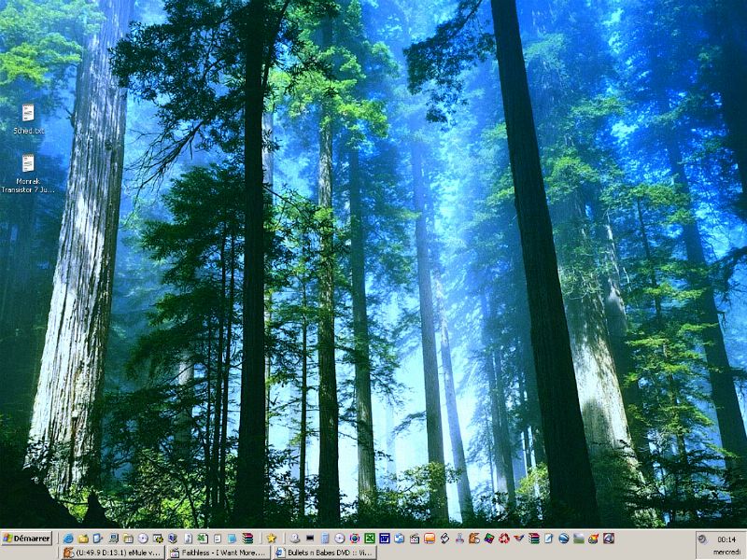Switch to the eMule taskbar window
Screen dimensions: 747x560
click(x=113, y=553)
